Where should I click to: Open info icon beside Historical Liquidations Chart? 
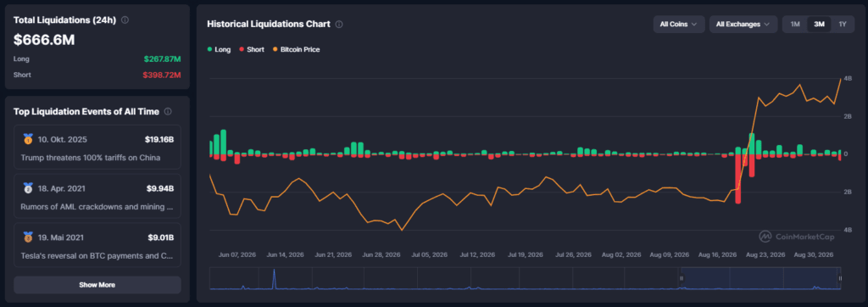[339, 25]
